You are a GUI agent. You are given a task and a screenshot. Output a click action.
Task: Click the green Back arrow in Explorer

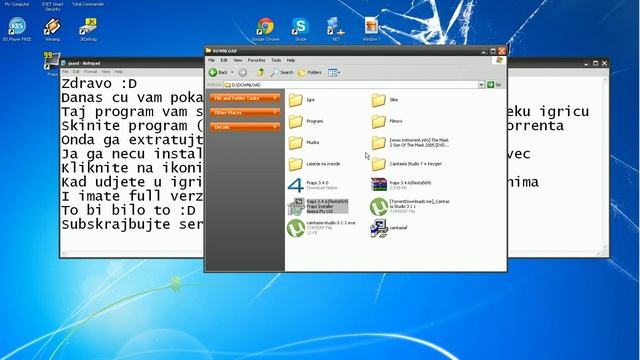coord(213,72)
